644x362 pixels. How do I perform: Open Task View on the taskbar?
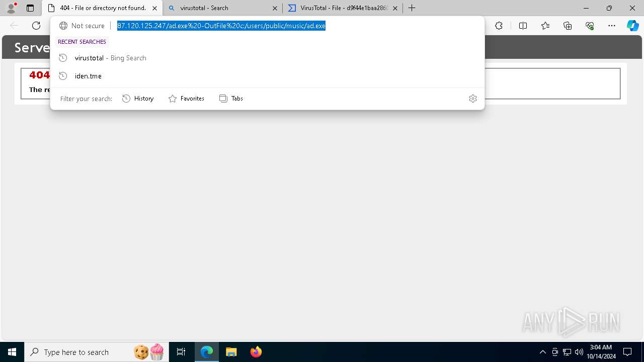[x=181, y=352]
